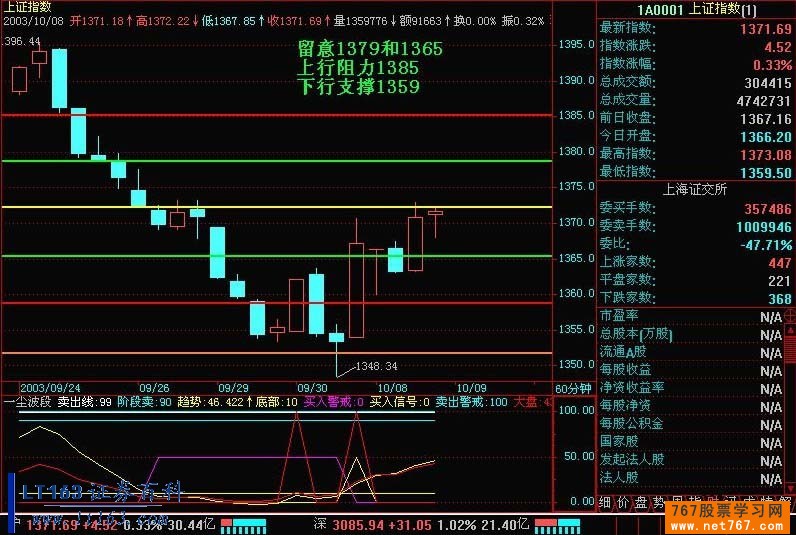The width and height of the screenshot is (796, 535).
Task: Click the 1348.34 low price marker
Action: coord(377,366)
